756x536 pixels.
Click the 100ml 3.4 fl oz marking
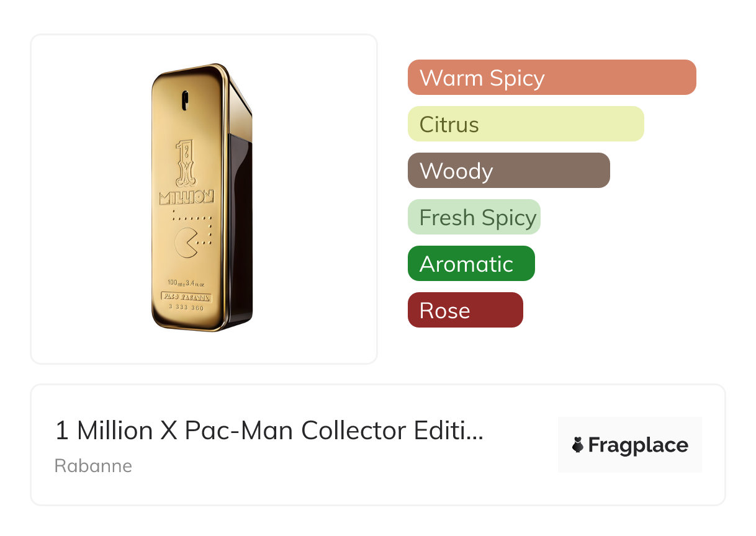coord(186,284)
